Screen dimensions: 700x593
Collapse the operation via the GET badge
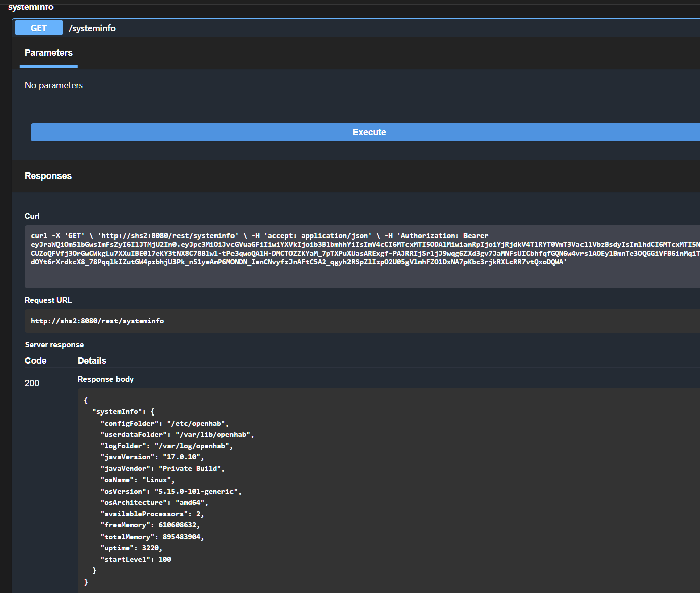pyautogui.click(x=39, y=28)
